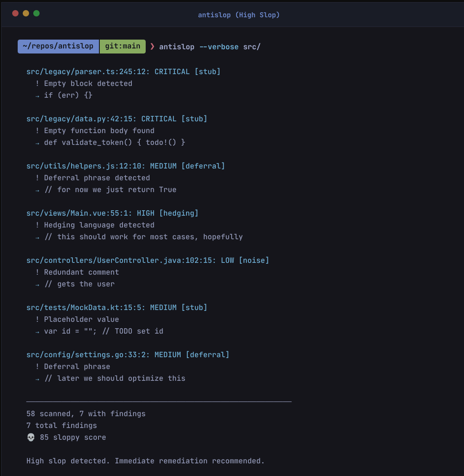This screenshot has width=464, height=476.
Task: Click the arrow icon beside the settings.go snippet
Action: coord(37,378)
